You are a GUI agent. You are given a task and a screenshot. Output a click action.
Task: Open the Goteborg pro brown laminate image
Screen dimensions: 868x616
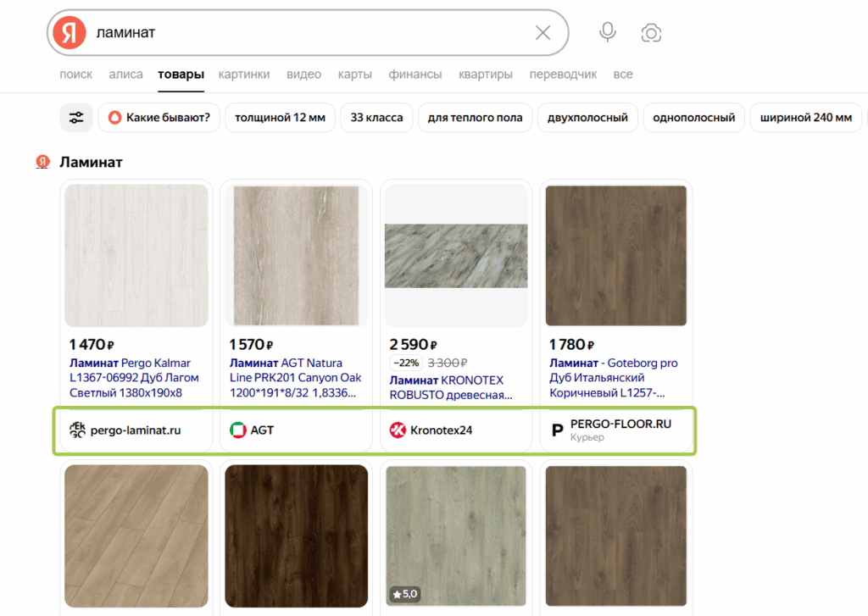(x=616, y=255)
